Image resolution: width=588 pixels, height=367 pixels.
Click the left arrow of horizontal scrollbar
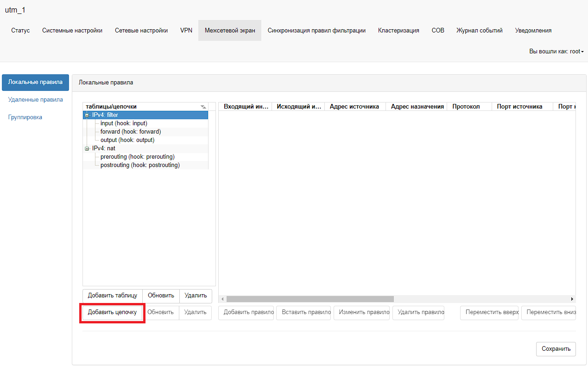coord(222,299)
